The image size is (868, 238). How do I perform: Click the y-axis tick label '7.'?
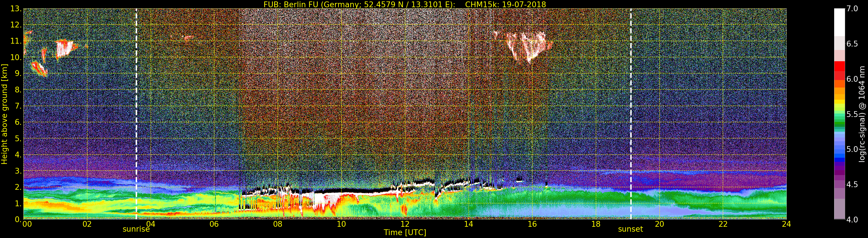click(18, 106)
